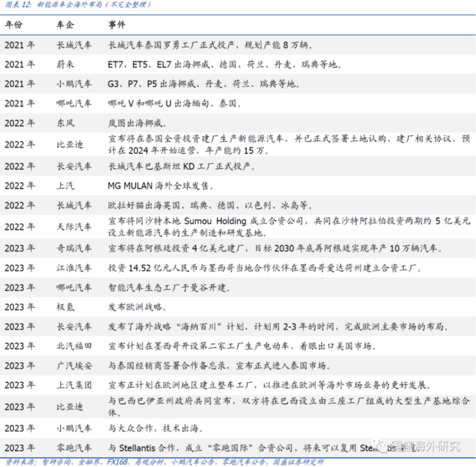Click the 事件 column header
This screenshot has width=476, height=467.
117,25
